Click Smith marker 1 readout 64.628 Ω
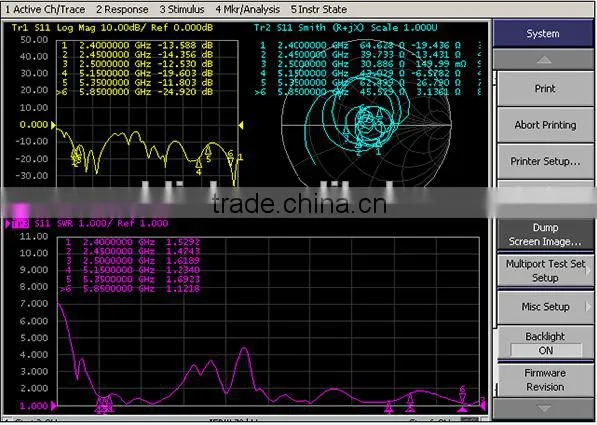 click(361, 45)
